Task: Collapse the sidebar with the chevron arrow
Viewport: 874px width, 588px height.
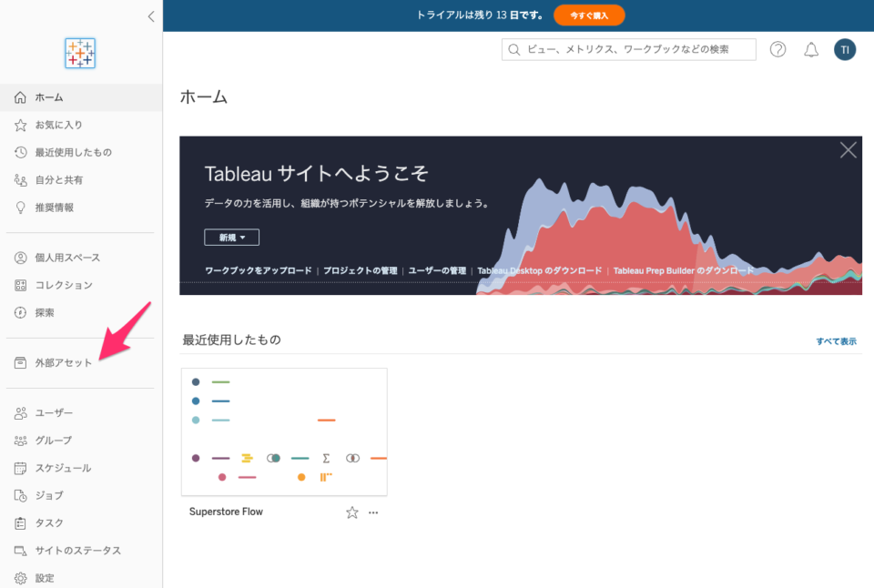Action: [151, 16]
